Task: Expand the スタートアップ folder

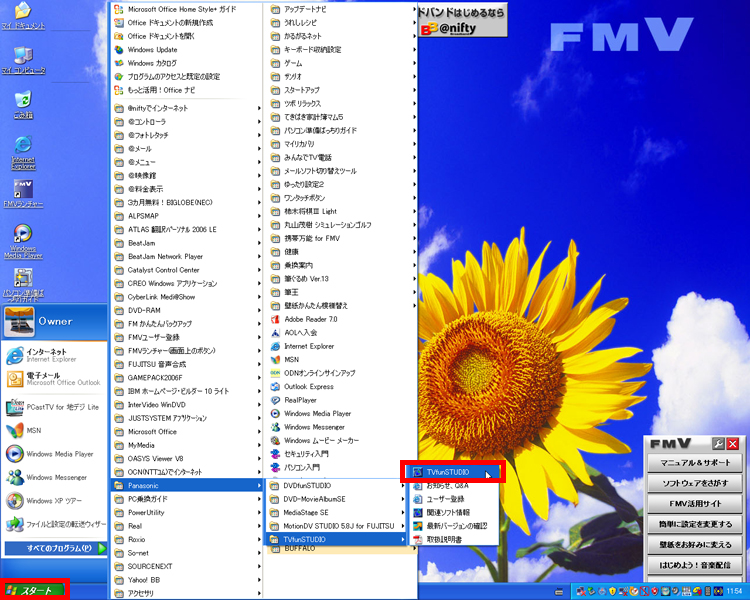Action: [342, 90]
